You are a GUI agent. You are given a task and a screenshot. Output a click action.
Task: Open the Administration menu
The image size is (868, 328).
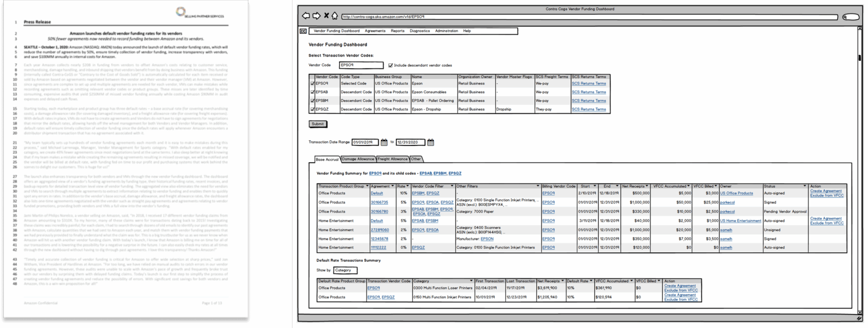(x=446, y=31)
